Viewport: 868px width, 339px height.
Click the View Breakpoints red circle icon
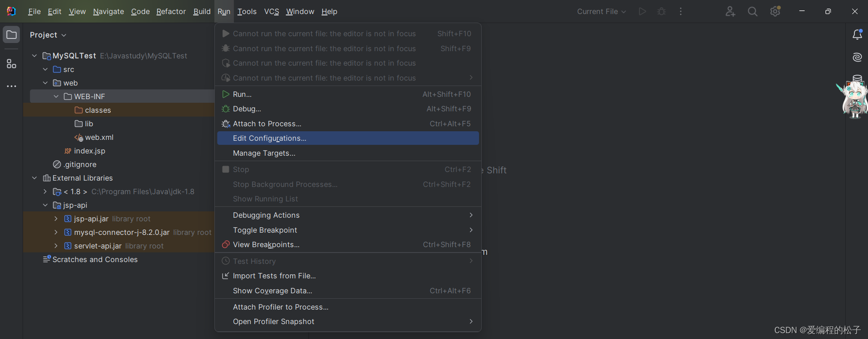click(226, 244)
